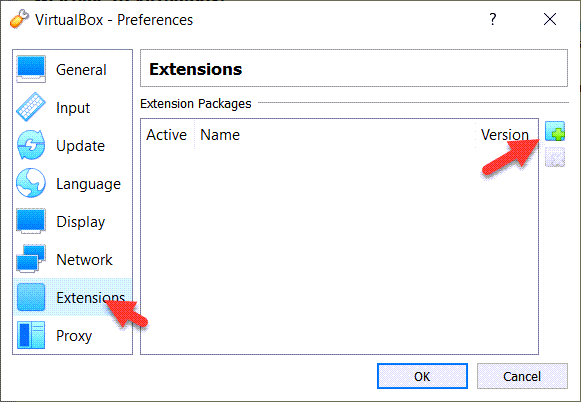This screenshot has width=581, height=402.
Task: Click the Display monitor icon
Action: point(31,221)
